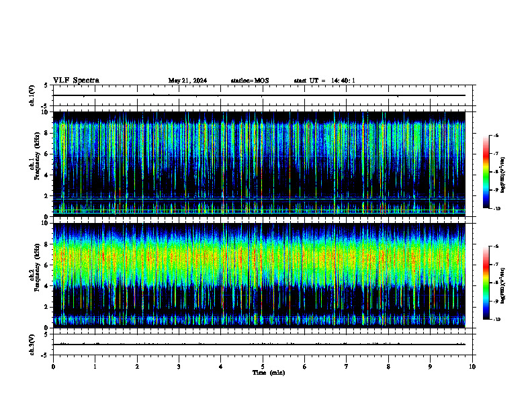Click the "8" kHz tick of the ch.1 spectrogram

[x=47, y=133]
